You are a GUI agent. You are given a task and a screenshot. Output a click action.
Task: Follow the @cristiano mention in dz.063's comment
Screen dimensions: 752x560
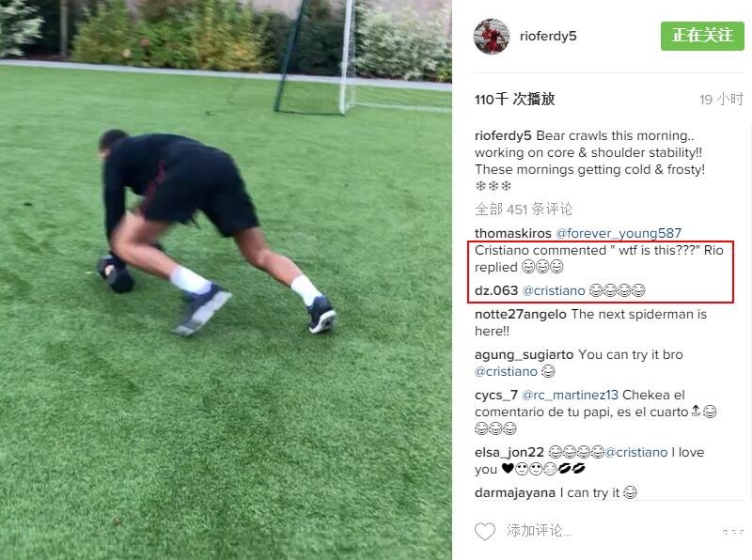click(x=554, y=291)
